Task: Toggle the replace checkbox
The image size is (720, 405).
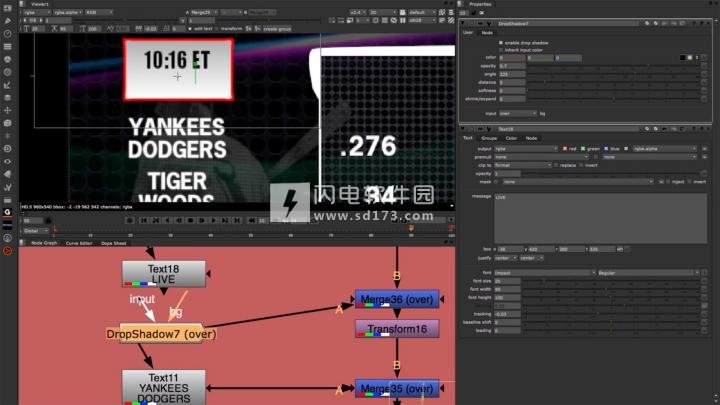Action: (556, 165)
